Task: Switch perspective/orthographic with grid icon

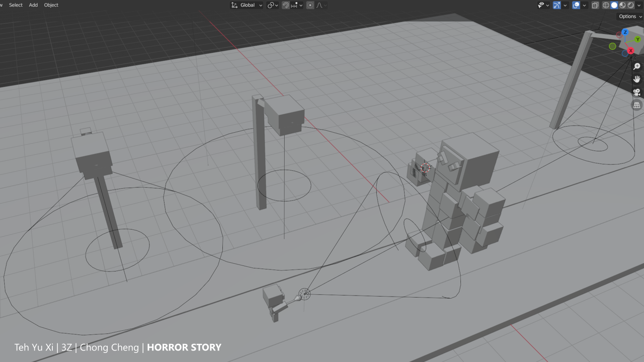Action: 637,106
